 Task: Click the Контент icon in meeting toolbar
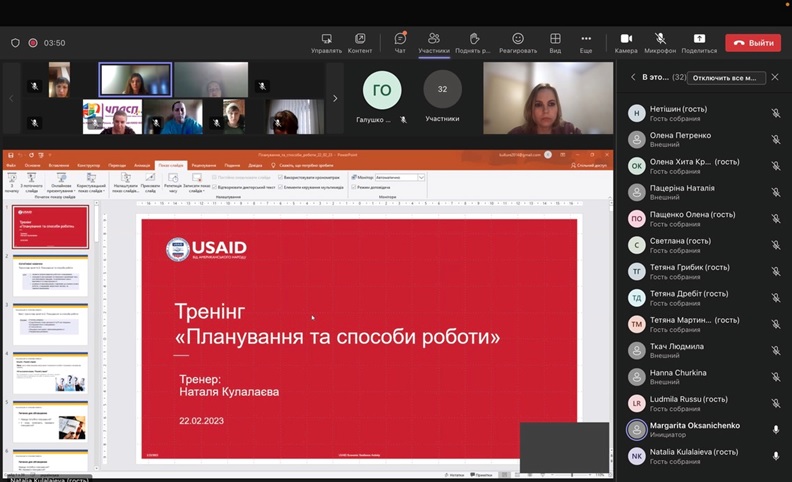tap(360, 39)
